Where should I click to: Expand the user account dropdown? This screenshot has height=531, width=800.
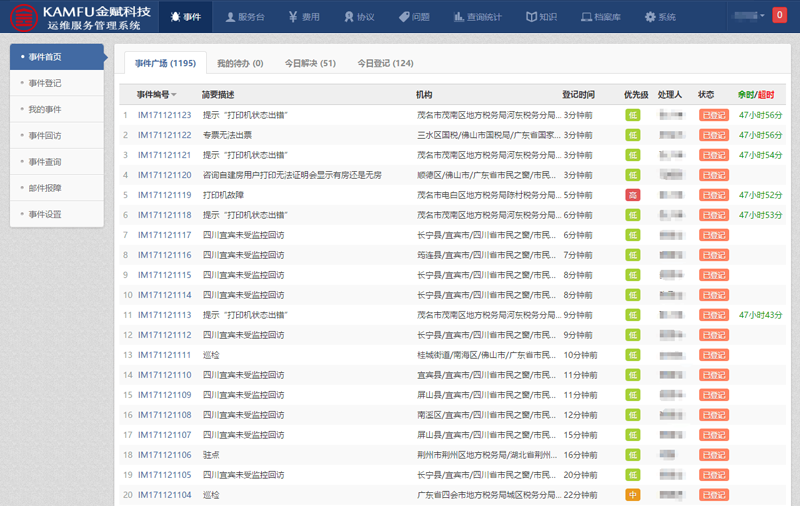(748, 16)
